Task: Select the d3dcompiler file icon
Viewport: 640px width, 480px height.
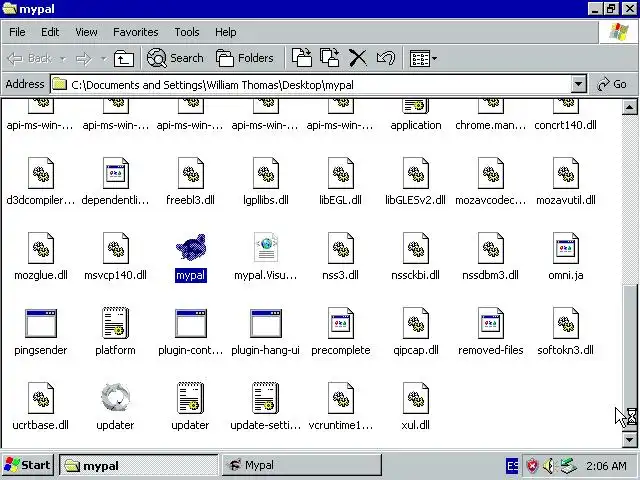Action: point(41,173)
